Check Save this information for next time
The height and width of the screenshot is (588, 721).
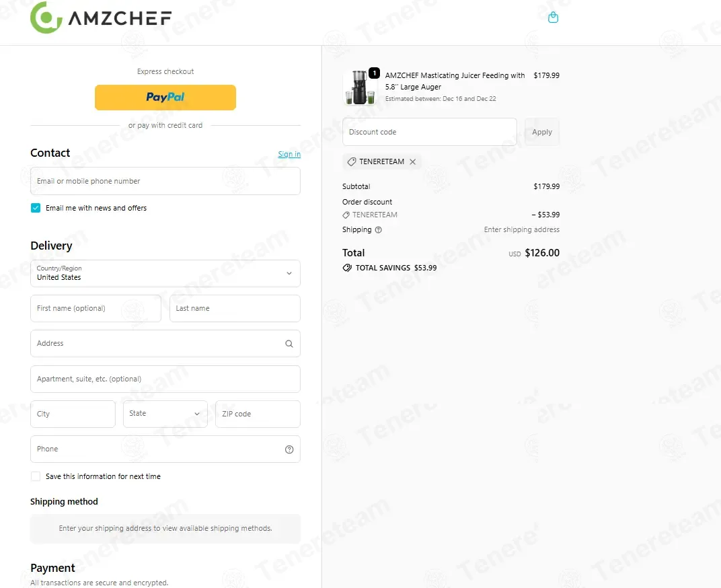click(x=36, y=476)
